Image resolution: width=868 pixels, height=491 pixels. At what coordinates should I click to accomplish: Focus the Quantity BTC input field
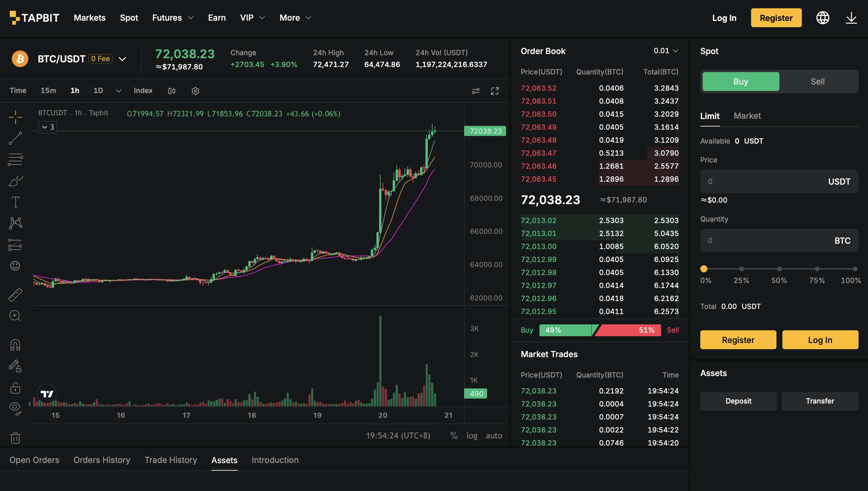(779, 240)
